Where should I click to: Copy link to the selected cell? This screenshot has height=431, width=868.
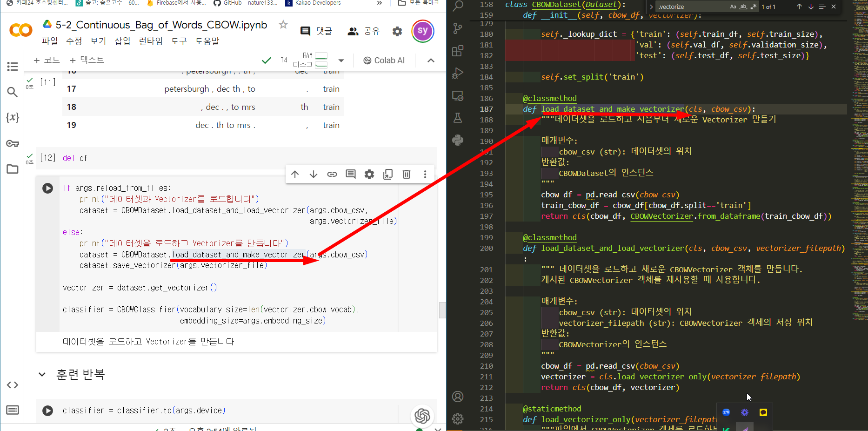332,174
